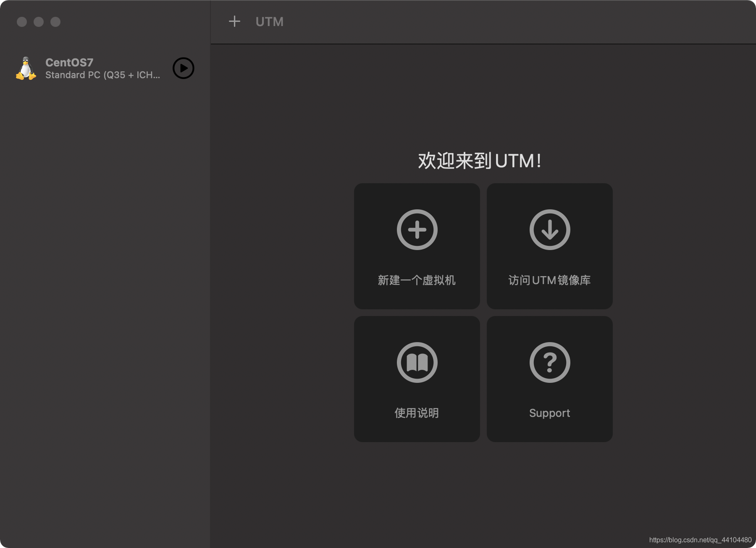756x548 pixels.
Task: Click the plus icon in the toolbar
Action: pos(234,21)
